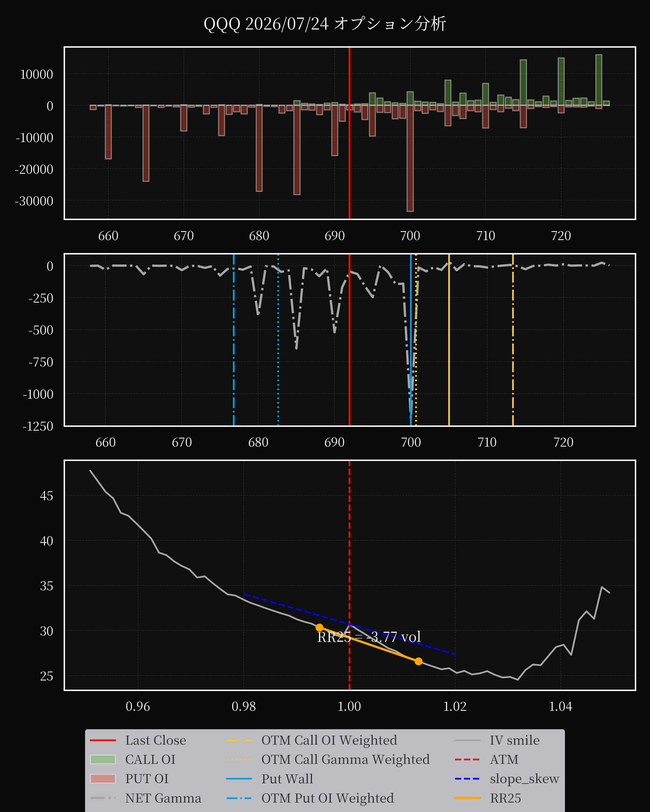Click the dash-dot blue line near 677

tap(234, 340)
